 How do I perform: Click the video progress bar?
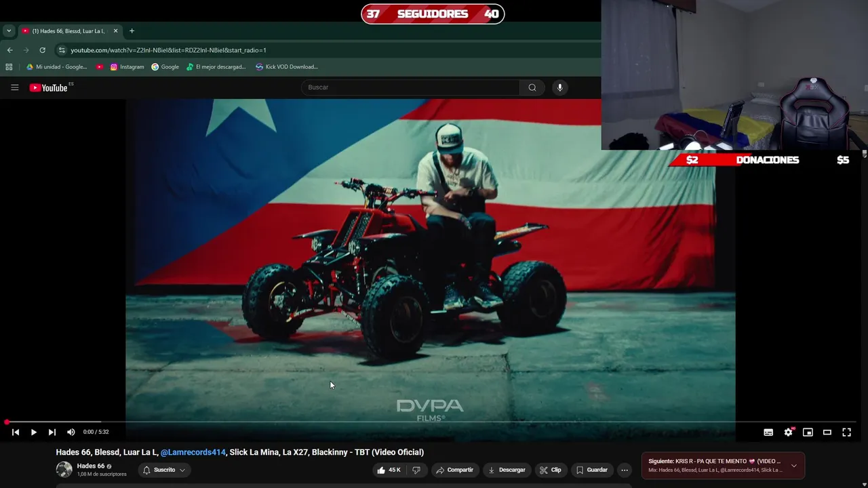click(431, 422)
